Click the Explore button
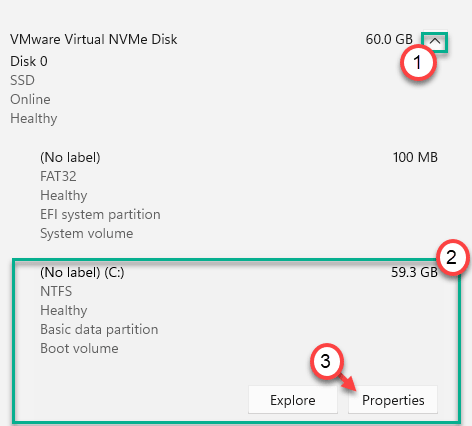472x426 pixels. [293, 400]
